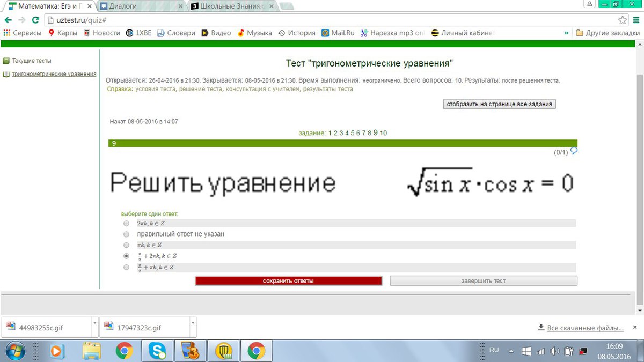Viewport: 644px width, 362px height.
Task: Show hidden tray icons arrow
Action: point(511,351)
